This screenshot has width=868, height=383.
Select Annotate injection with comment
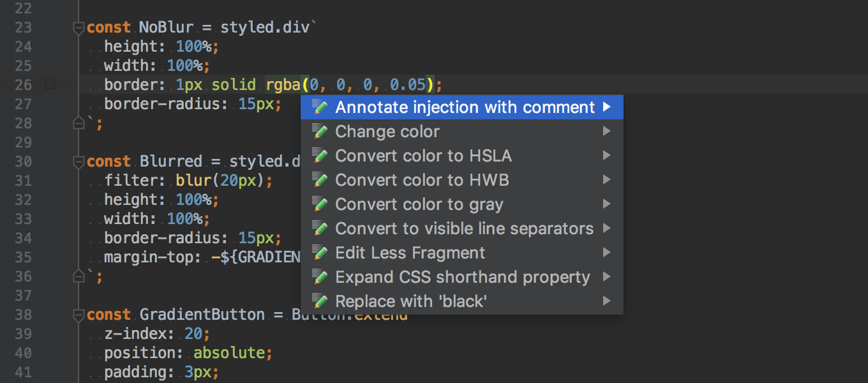pyautogui.click(x=465, y=107)
